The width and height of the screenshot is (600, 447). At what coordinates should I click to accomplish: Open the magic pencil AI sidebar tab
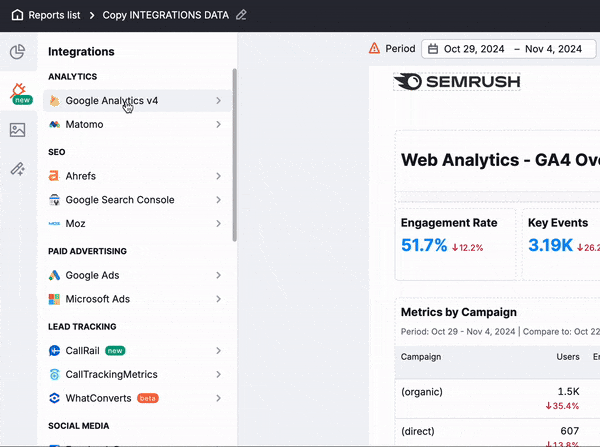[x=18, y=169]
